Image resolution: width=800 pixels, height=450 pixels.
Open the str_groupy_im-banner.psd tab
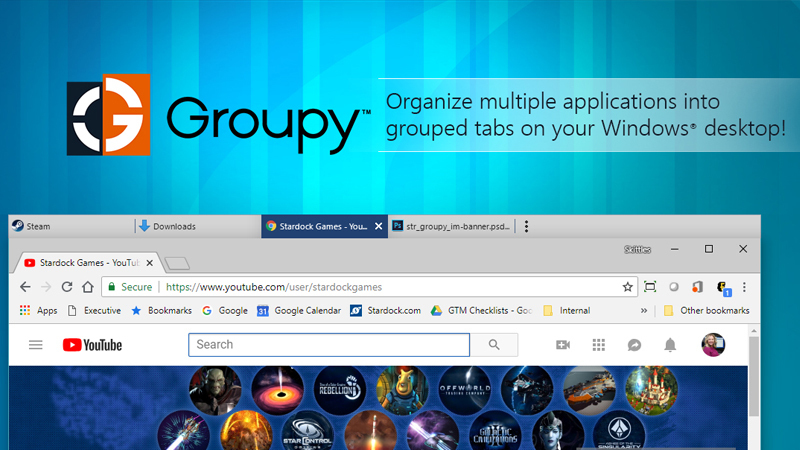click(x=452, y=226)
